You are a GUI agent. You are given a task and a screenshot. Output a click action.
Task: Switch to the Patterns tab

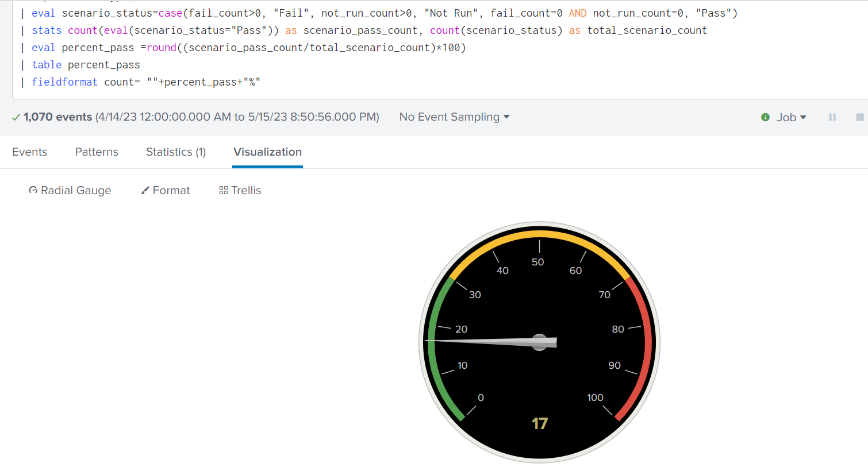(x=96, y=152)
